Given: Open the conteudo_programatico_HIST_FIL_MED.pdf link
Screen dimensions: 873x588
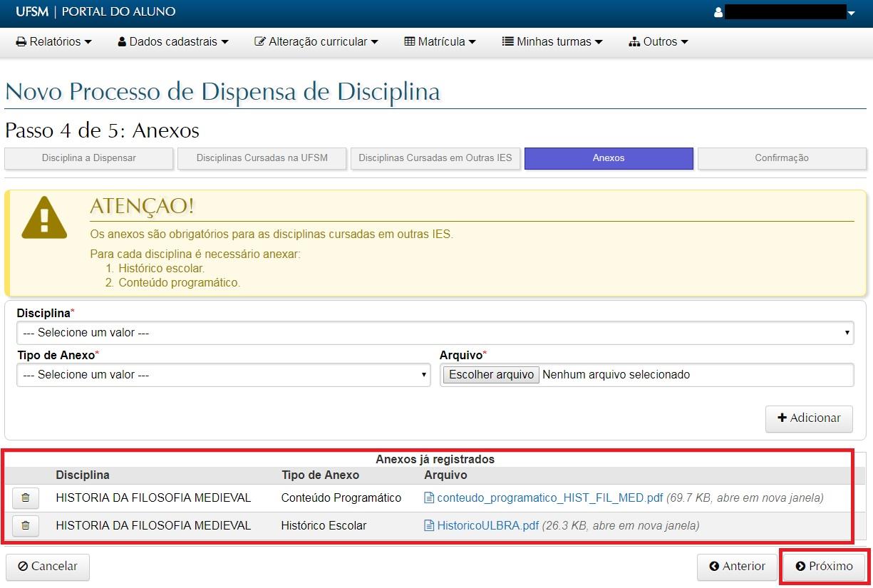Looking at the screenshot, I should (549, 497).
